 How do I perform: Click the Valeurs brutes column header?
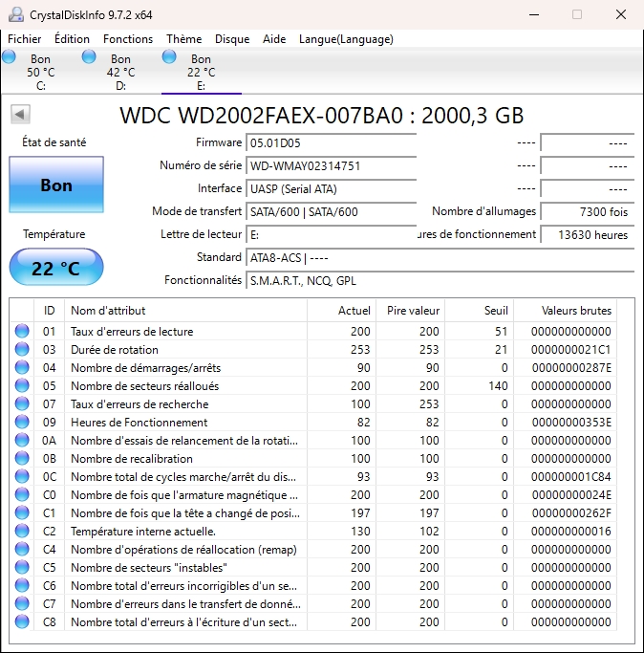click(x=575, y=311)
